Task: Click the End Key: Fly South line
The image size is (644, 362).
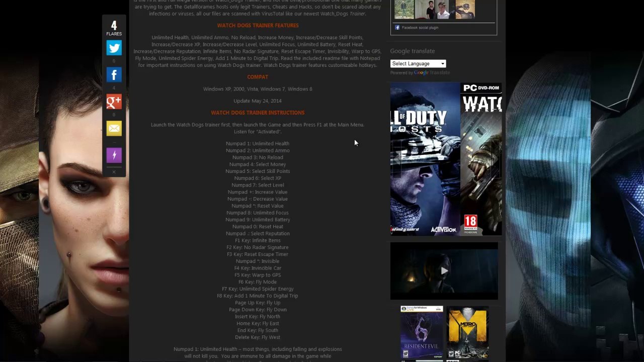Action: (x=258, y=331)
